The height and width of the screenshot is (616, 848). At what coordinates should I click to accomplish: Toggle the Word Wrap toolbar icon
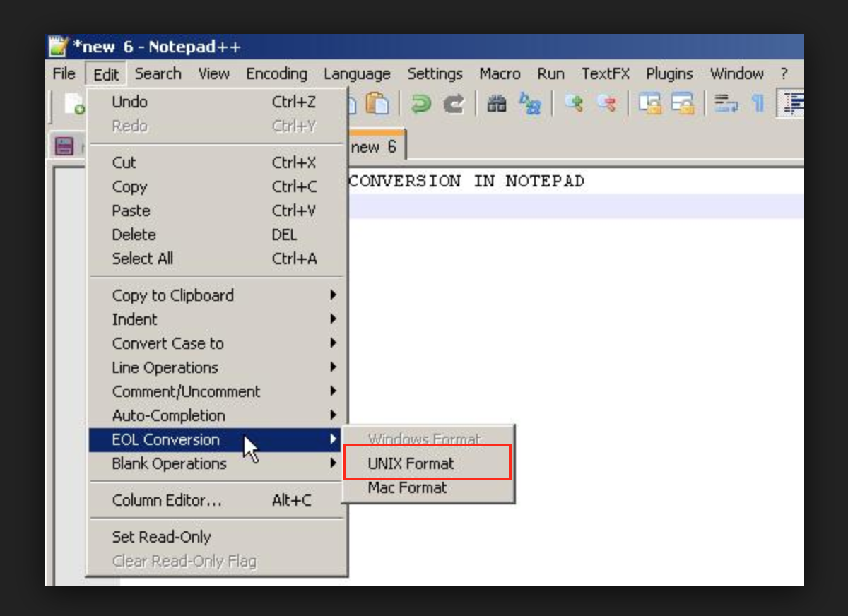[x=726, y=105]
